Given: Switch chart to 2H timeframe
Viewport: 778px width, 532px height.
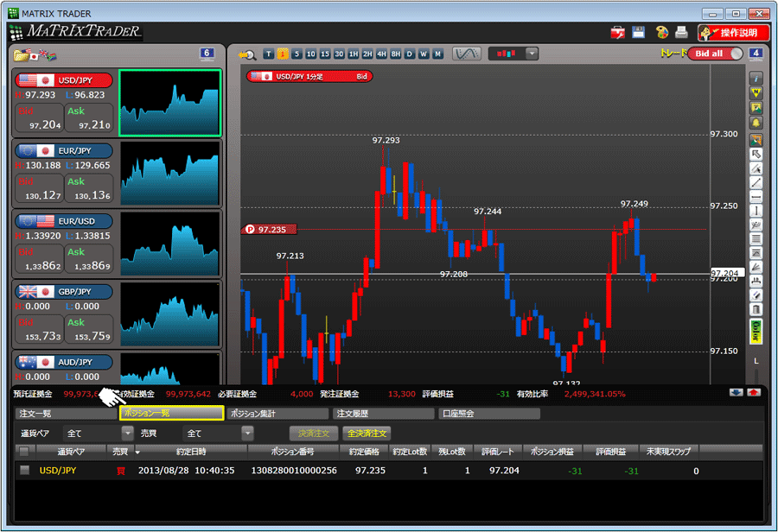Looking at the screenshot, I should click(x=367, y=54).
